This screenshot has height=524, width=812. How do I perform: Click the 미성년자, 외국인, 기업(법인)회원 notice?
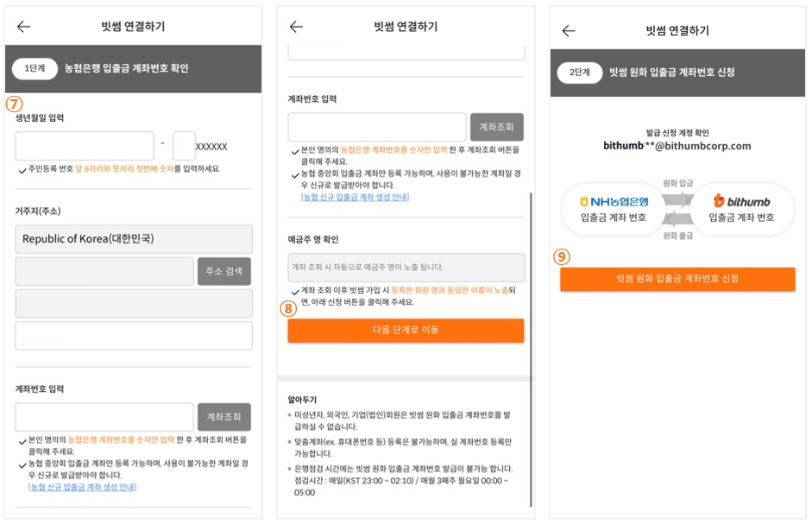403,421
